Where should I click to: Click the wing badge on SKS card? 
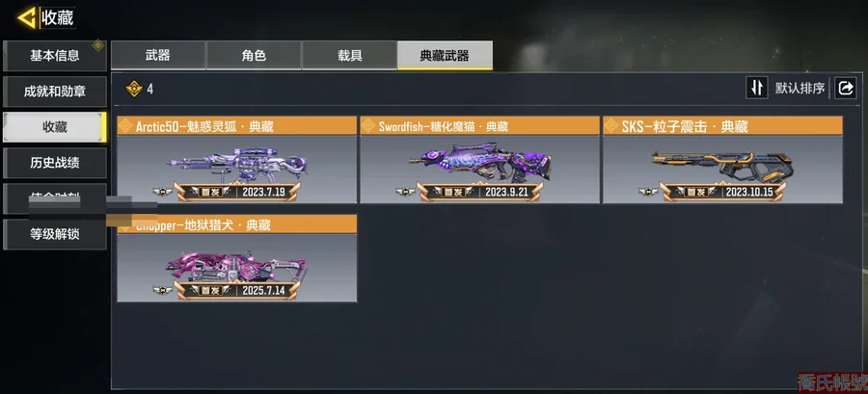pyautogui.click(x=648, y=193)
